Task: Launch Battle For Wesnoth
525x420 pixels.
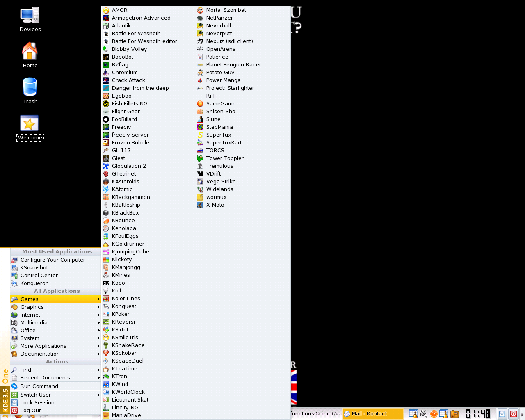Action: [x=148, y=34]
